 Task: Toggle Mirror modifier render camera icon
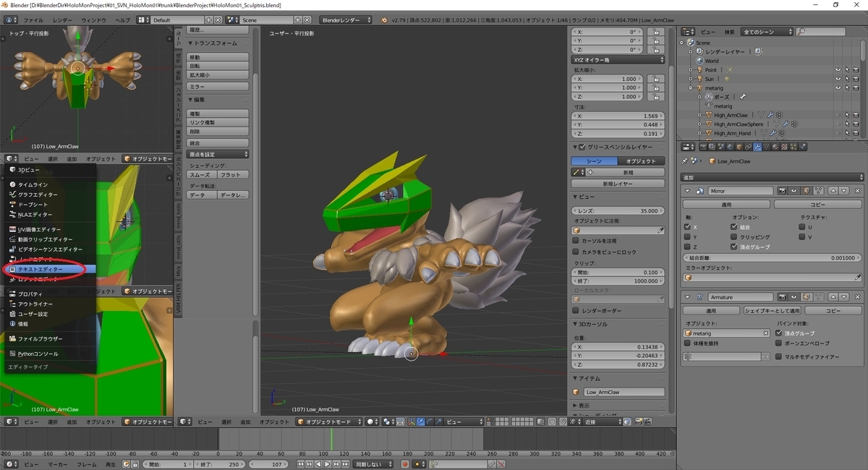click(782, 191)
